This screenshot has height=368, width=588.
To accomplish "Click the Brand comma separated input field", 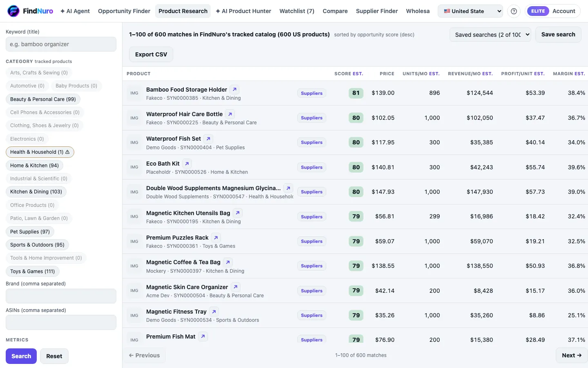I will coord(61,296).
